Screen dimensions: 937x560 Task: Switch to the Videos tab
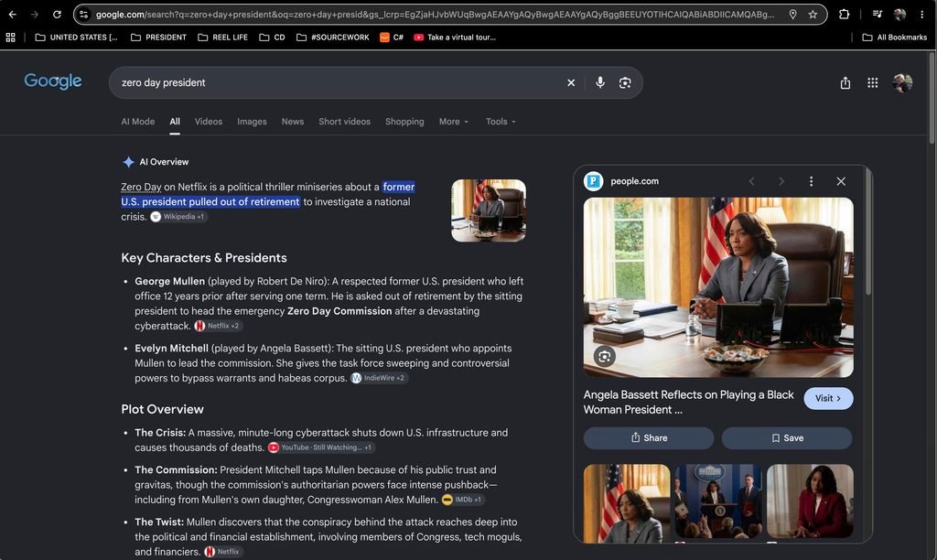coord(209,122)
